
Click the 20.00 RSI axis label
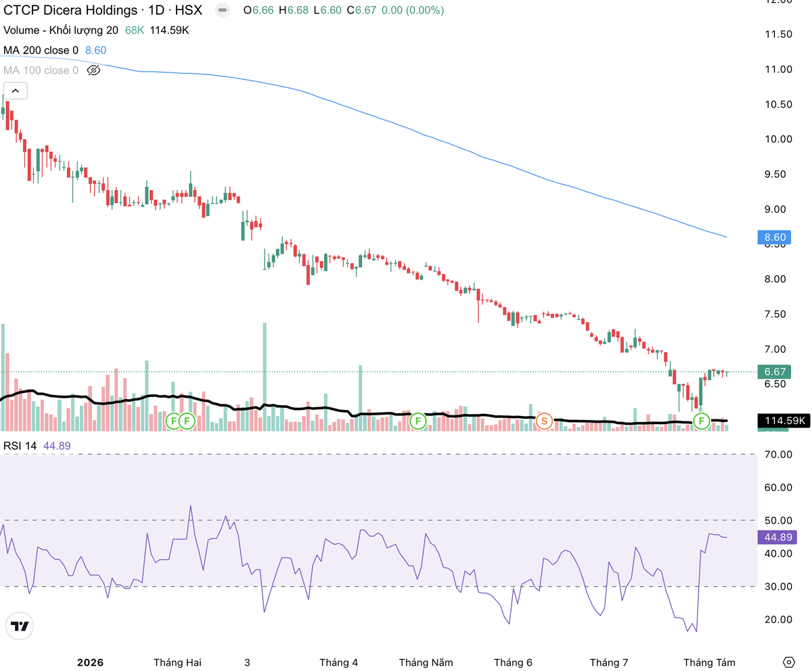[x=779, y=620]
